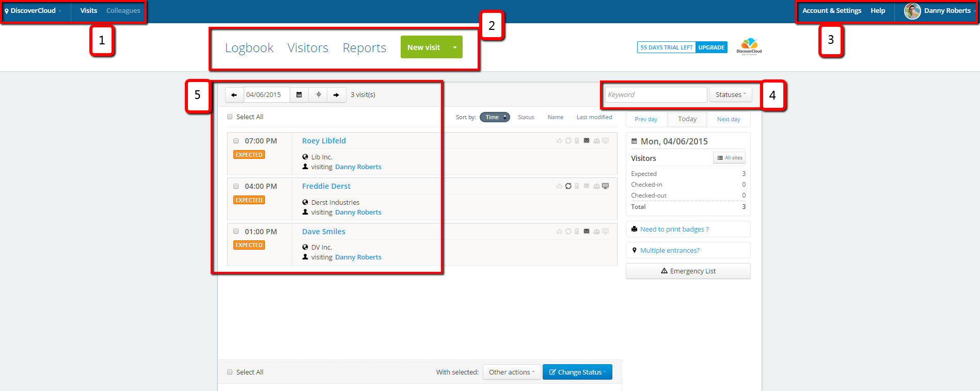Click recurring arrows icon on Roey Libfeld visit
The image size is (980, 391).
(x=568, y=141)
